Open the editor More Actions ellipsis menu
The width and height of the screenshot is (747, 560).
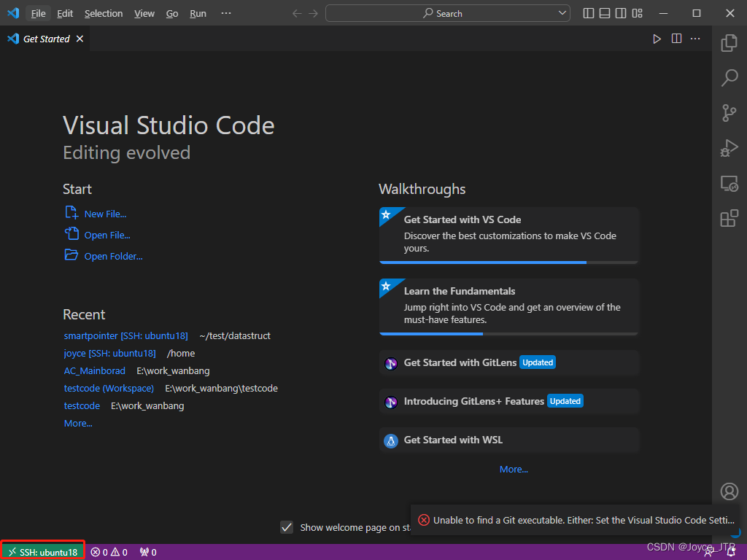[x=695, y=39]
